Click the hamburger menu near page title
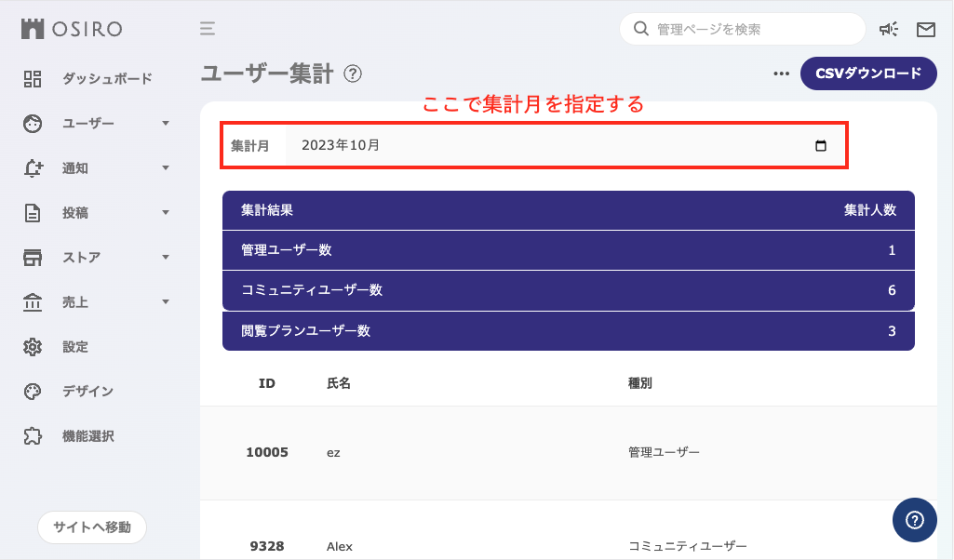954x560 pixels. click(x=207, y=29)
